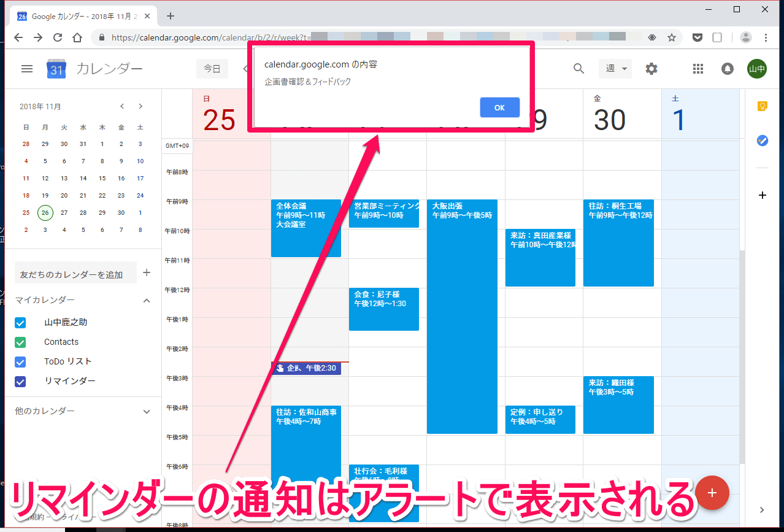Hide the side panel chevron
Viewport: 784px width, 532px height.
point(763,510)
